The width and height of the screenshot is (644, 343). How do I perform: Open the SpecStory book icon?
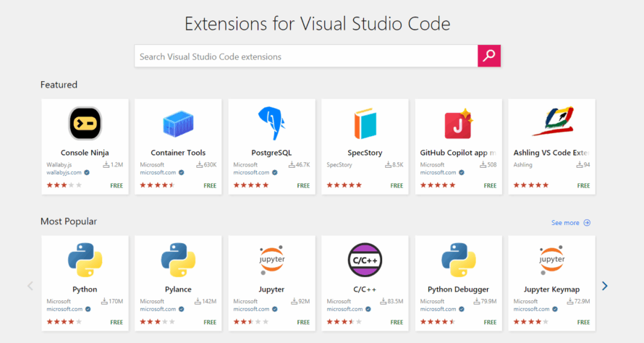(x=365, y=124)
